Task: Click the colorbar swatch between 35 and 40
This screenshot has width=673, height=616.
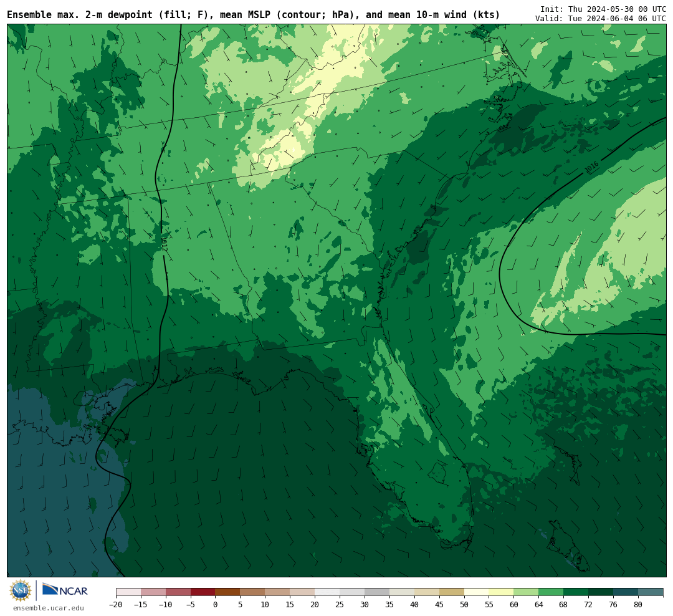Action: 402,592
